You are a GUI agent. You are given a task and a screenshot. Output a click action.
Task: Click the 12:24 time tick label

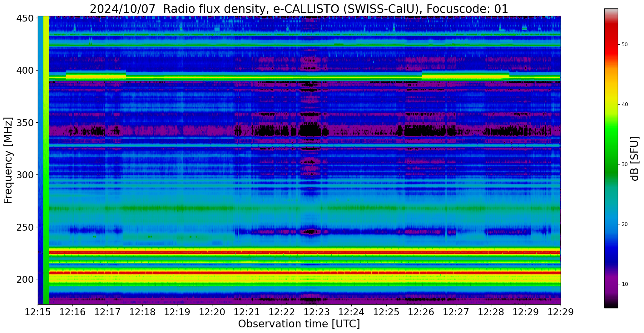[x=351, y=312]
